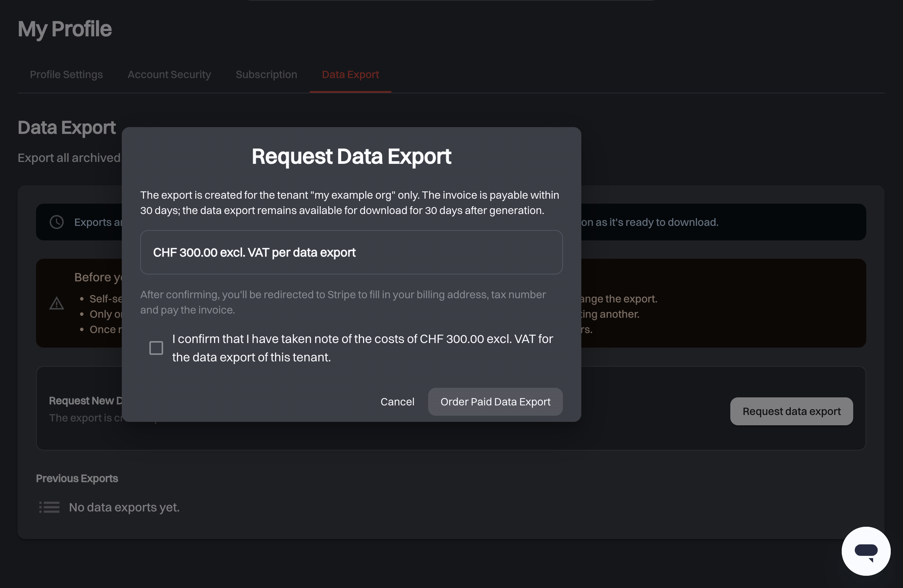Viewport: 903px width, 588px height.
Task: Go to the Subscription tab
Action: (267, 75)
